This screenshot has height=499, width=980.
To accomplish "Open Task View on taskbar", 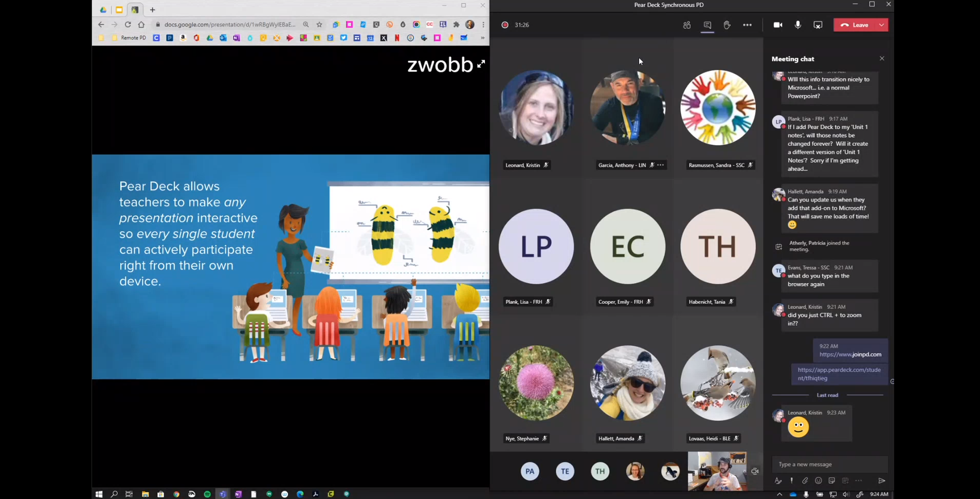I will pos(129,494).
